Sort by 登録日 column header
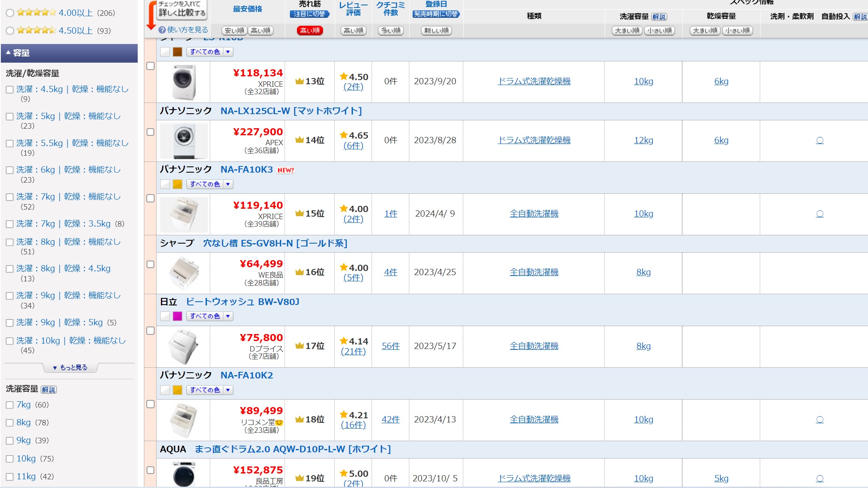The height and width of the screenshot is (488, 868). pos(436,4)
